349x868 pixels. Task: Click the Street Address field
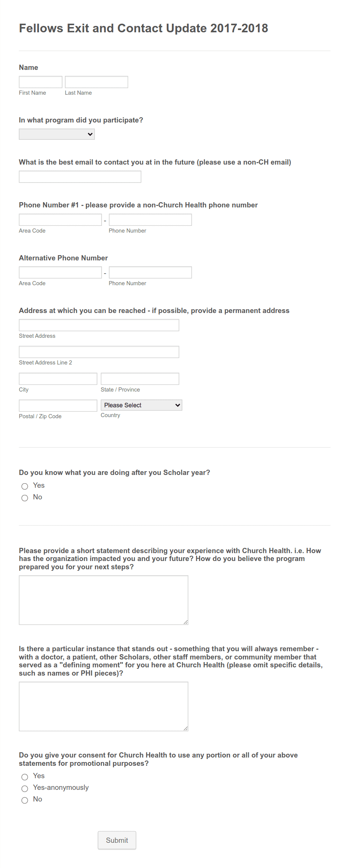pyautogui.click(x=99, y=325)
